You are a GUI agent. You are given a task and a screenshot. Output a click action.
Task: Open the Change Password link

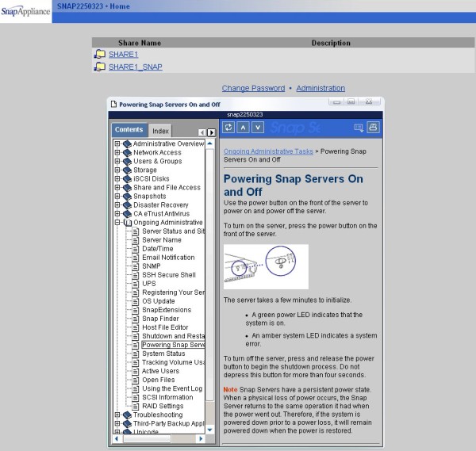click(x=253, y=88)
